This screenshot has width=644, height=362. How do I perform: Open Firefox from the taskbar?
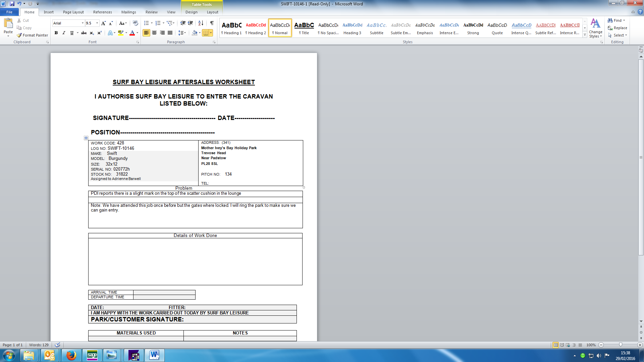click(71, 355)
